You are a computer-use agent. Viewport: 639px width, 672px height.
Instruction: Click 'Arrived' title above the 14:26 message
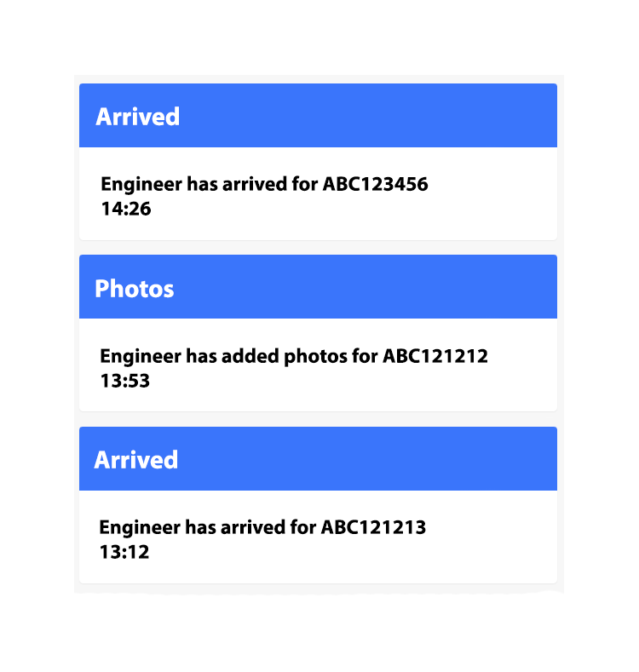click(x=138, y=117)
